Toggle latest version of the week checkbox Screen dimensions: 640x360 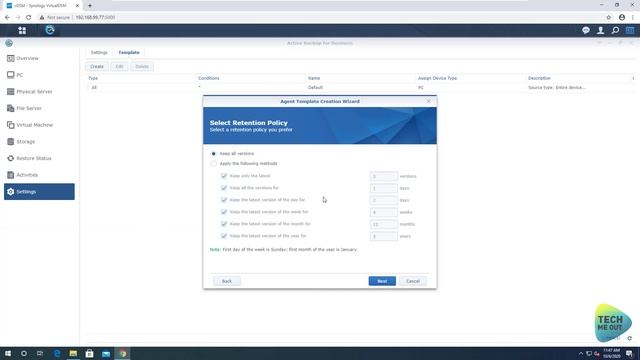[x=224, y=212]
